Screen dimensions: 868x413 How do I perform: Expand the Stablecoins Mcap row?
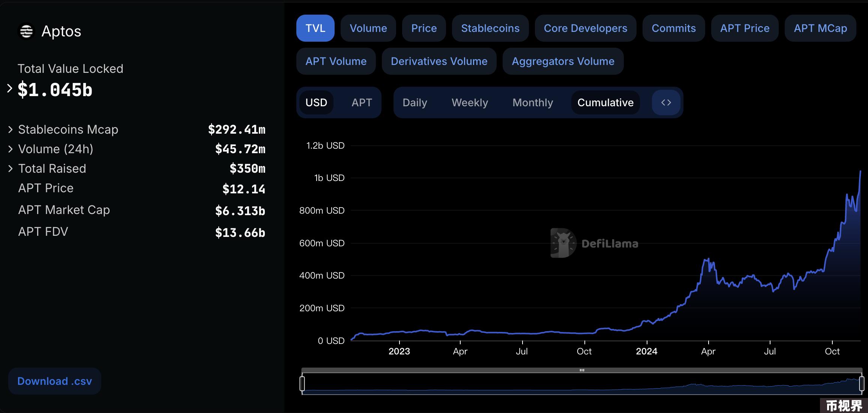click(x=11, y=130)
